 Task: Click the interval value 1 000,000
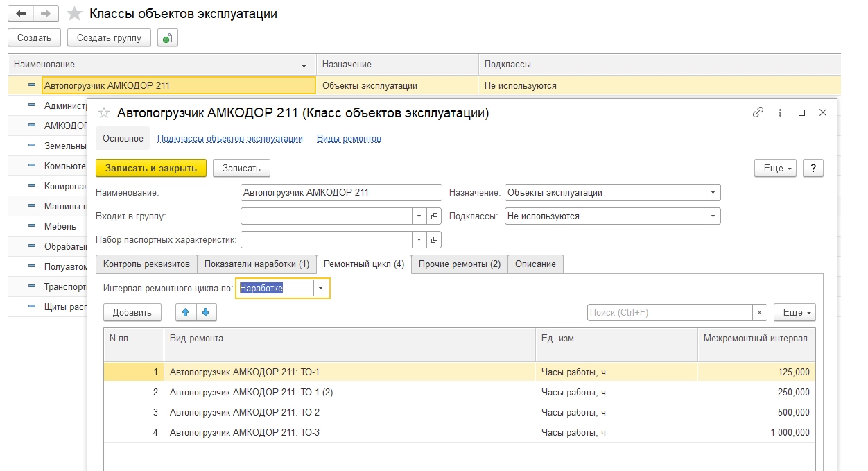[x=790, y=433]
